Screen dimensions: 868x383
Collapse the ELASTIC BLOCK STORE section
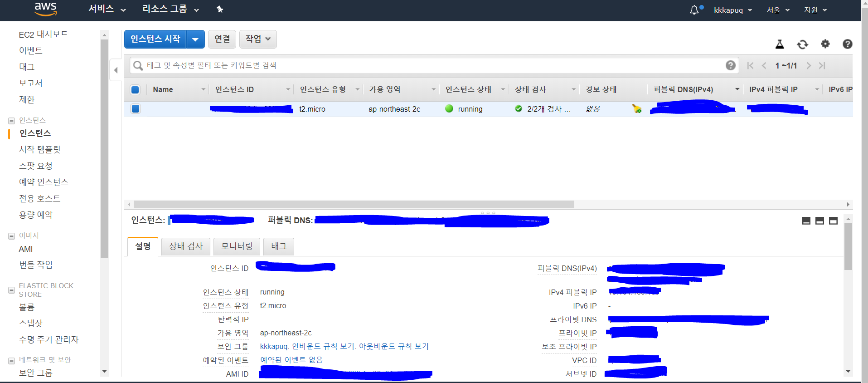pyautogui.click(x=12, y=290)
